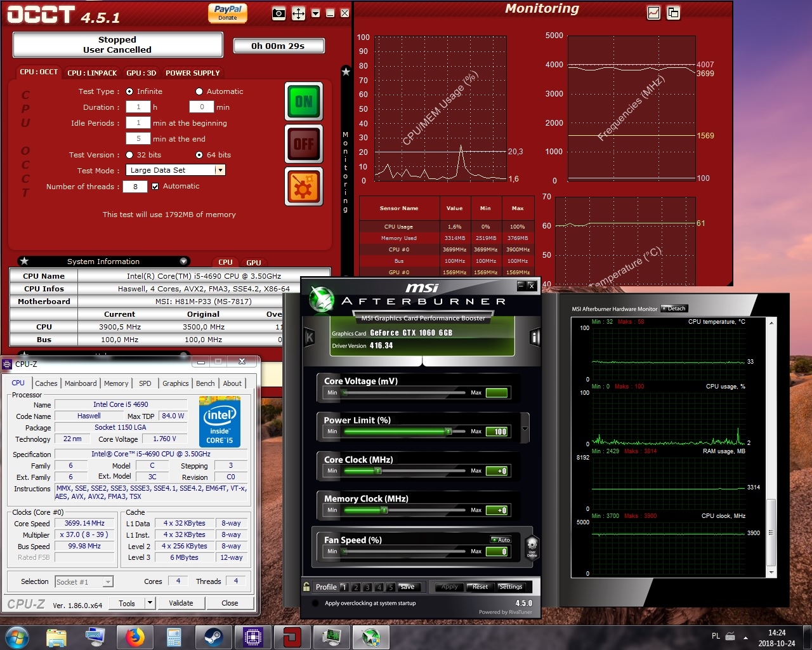Switch to the GPU:3D tab

tap(141, 73)
